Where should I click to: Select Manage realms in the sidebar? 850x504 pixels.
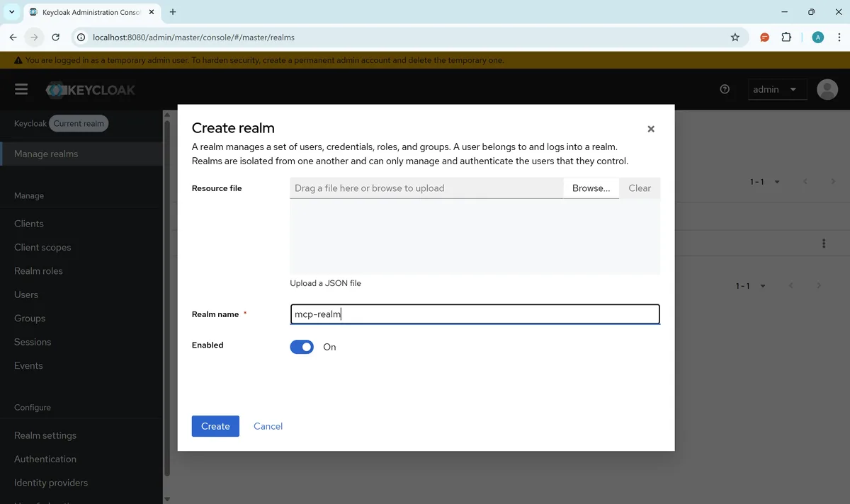pos(81,154)
